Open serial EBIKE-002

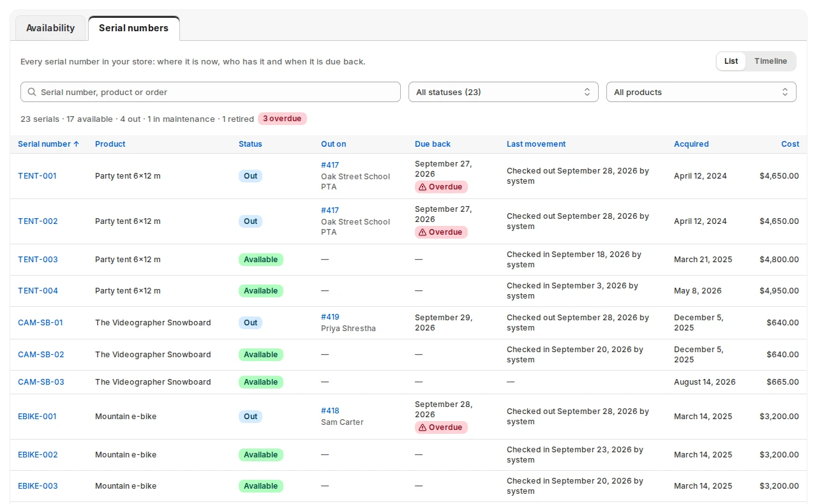pyautogui.click(x=38, y=455)
